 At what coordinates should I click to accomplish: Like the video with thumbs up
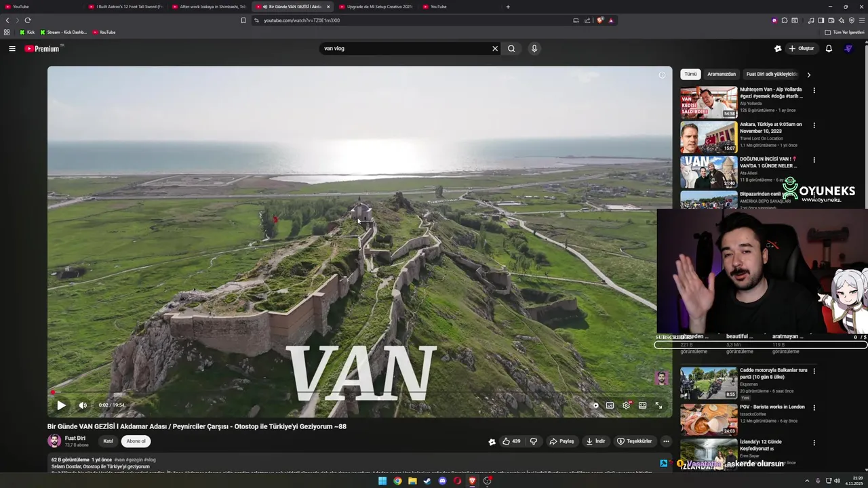511,441
